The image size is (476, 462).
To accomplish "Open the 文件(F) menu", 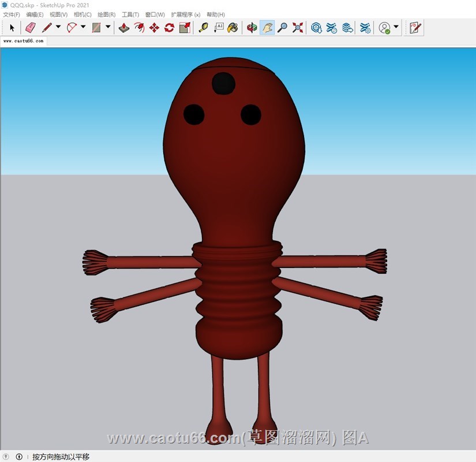I will click(12, 14).
